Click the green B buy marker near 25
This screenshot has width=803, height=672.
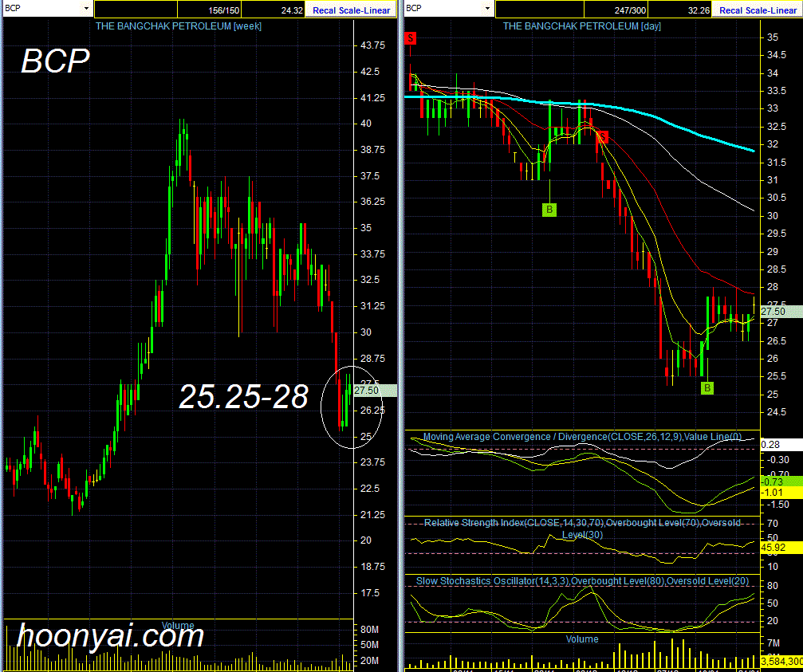[707, 388]
